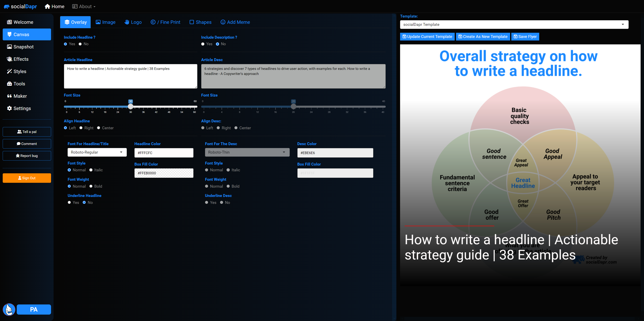Click the user avatar at bottom left

click(9, 310)
